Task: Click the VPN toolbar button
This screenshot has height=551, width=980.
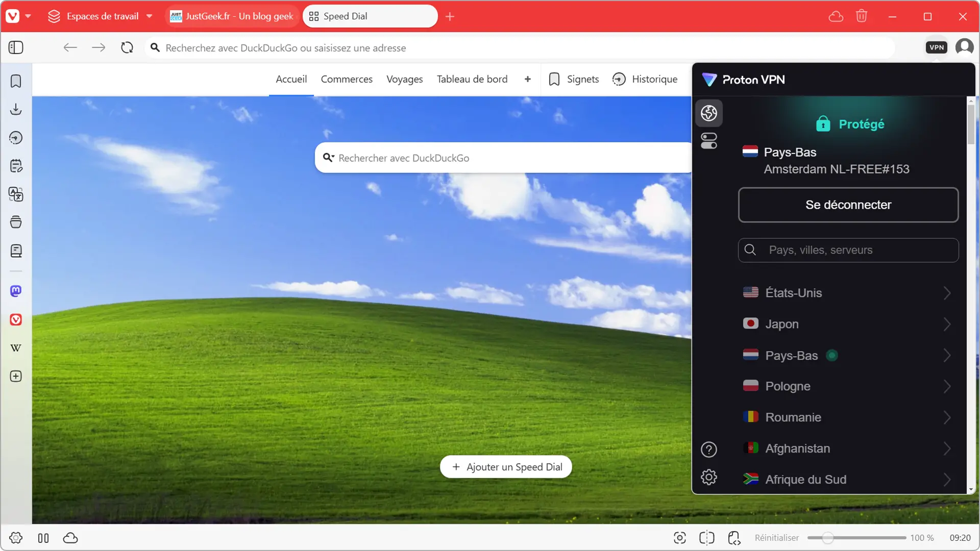Action: (937, 47)
